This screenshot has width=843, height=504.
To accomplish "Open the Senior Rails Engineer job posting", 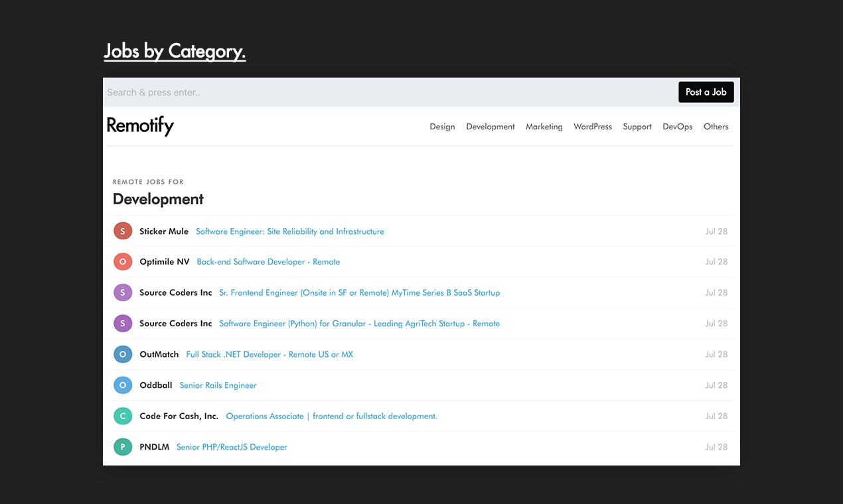I will [218, 385].
